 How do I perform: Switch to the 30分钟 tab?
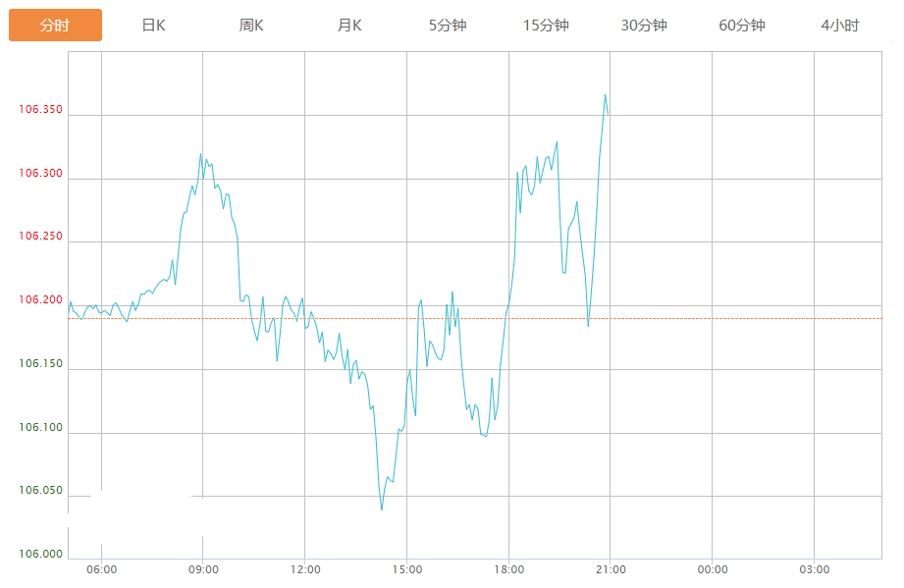[644, 26]
